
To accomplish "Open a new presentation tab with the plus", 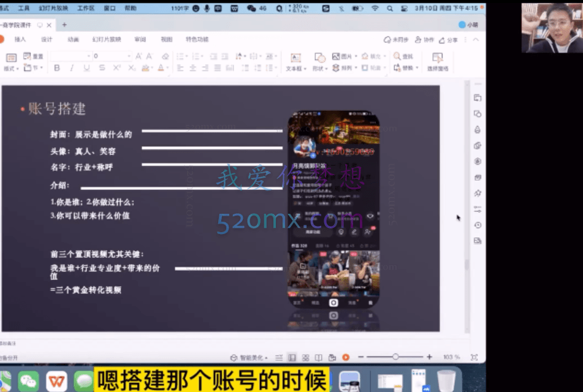I will point(66,26).
